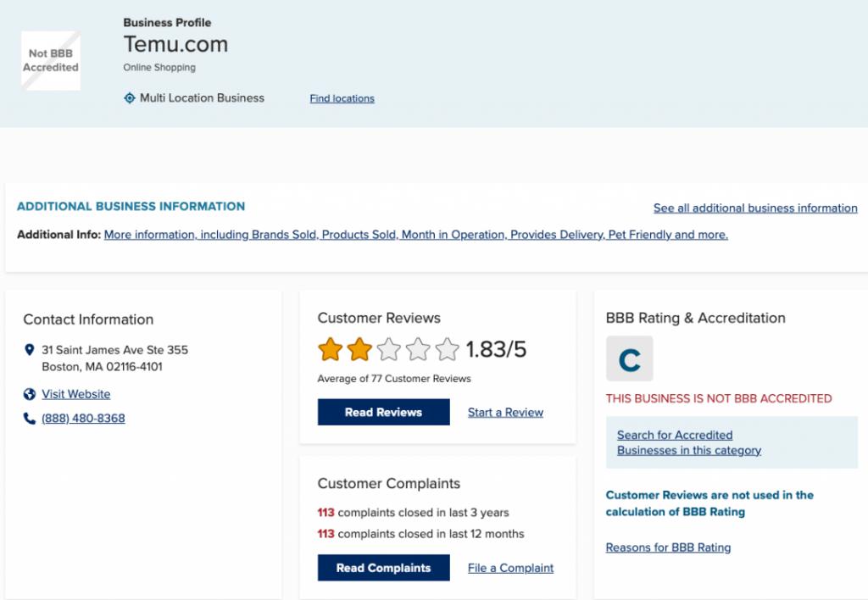Select the Customer Reviews card heading
The image size is (868, 600).
379,318
